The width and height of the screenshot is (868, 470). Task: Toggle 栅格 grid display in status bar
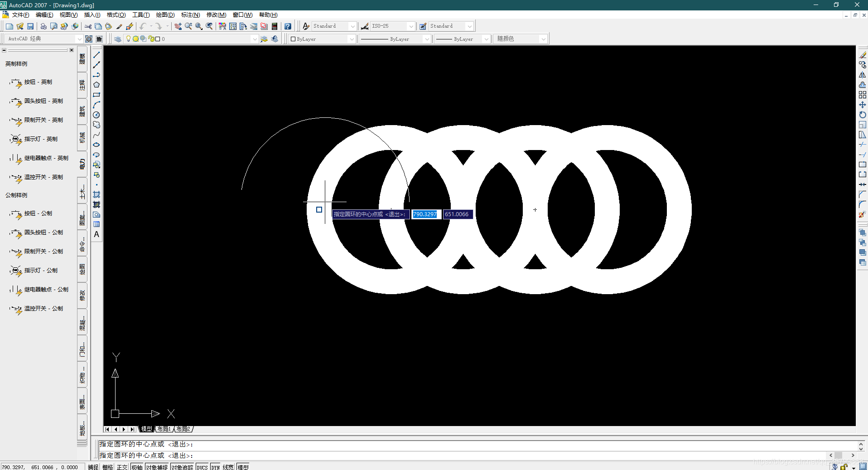(x=108, y=467)
